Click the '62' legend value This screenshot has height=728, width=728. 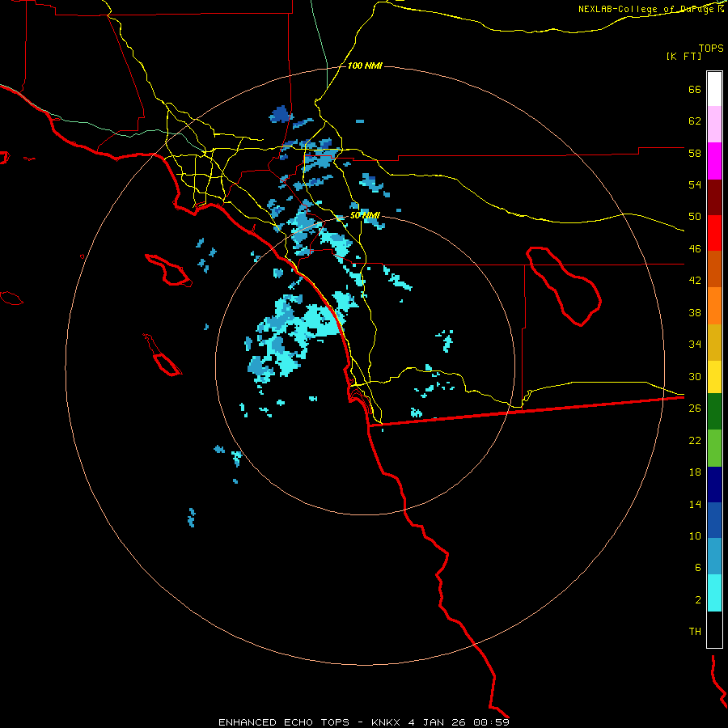(695, 121)
